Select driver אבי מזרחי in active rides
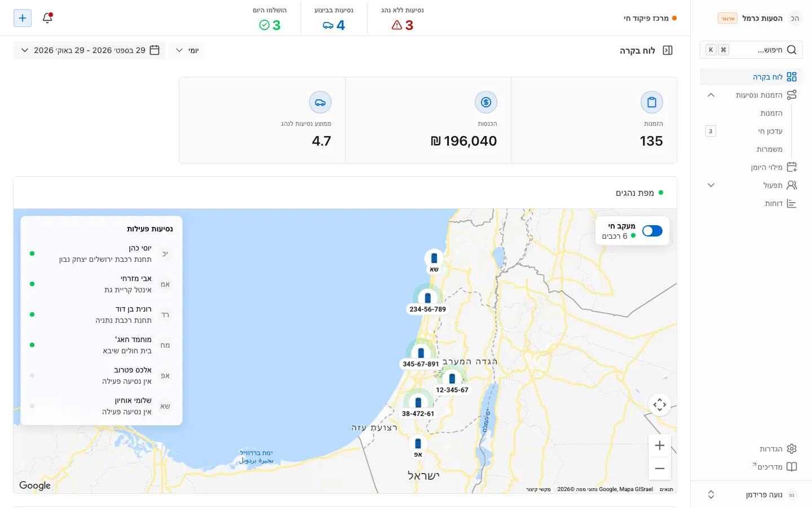 pos(101,284)
